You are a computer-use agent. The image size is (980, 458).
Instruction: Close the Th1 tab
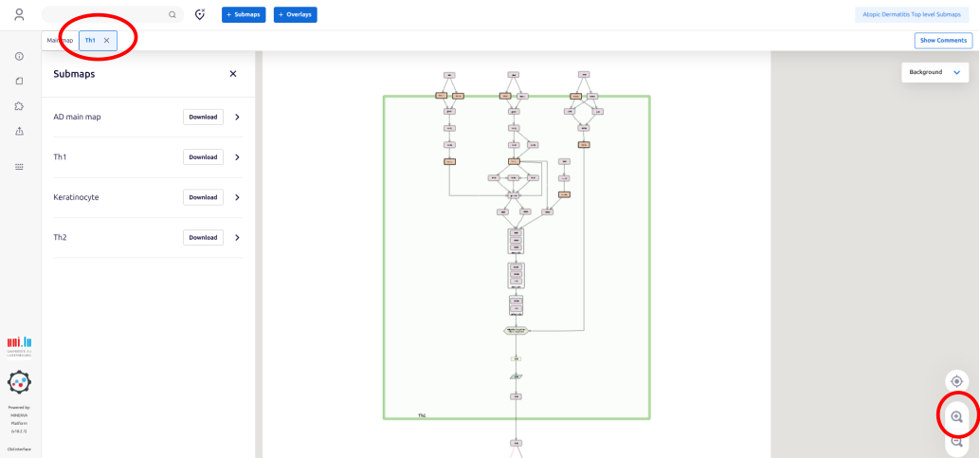107,40
